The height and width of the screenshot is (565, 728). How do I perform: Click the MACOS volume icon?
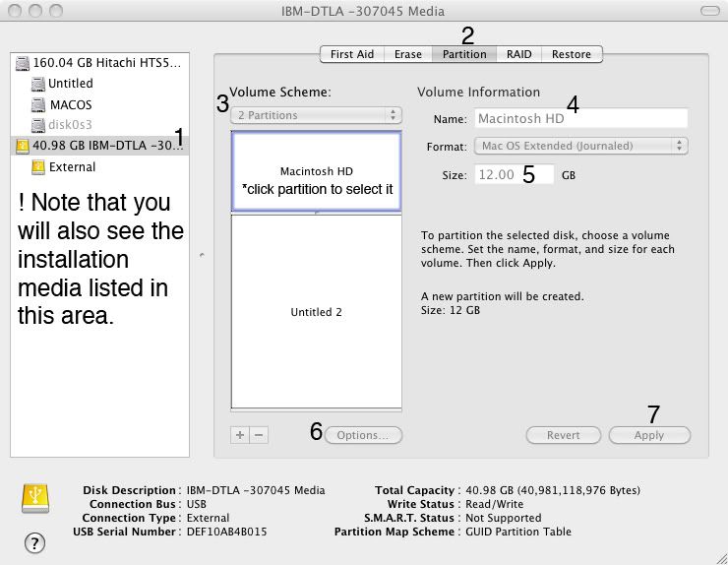38,105
